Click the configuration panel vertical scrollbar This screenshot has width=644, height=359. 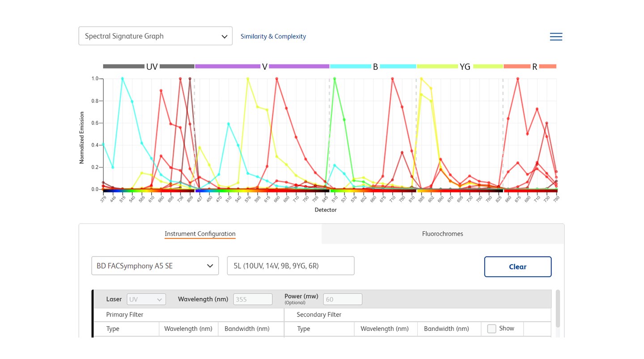point(557,309)
